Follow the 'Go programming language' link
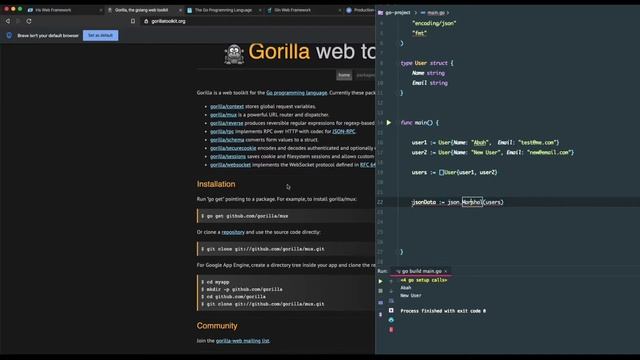 (297, 93)
